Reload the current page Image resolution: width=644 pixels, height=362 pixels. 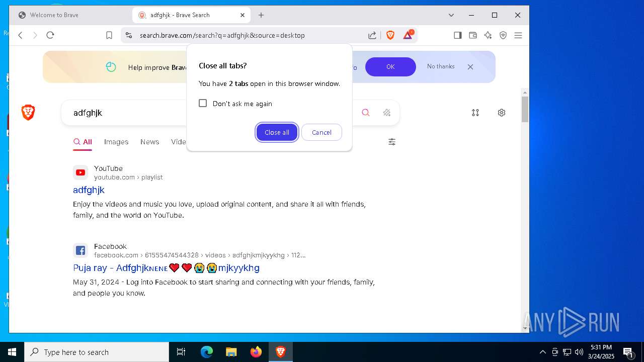50,35
